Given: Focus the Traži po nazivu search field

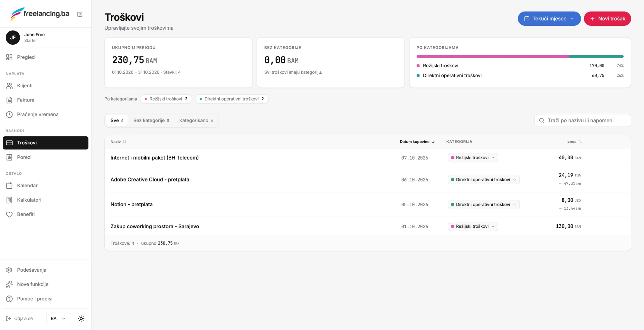Looking at the screenshot, I should click(582, 121).
